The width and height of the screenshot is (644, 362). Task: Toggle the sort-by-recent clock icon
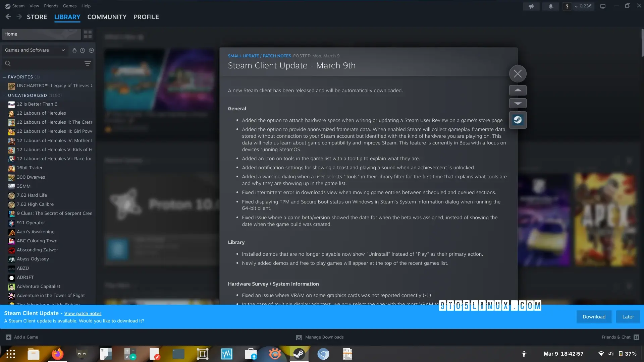pyautogui.click(x=83, y=50)
